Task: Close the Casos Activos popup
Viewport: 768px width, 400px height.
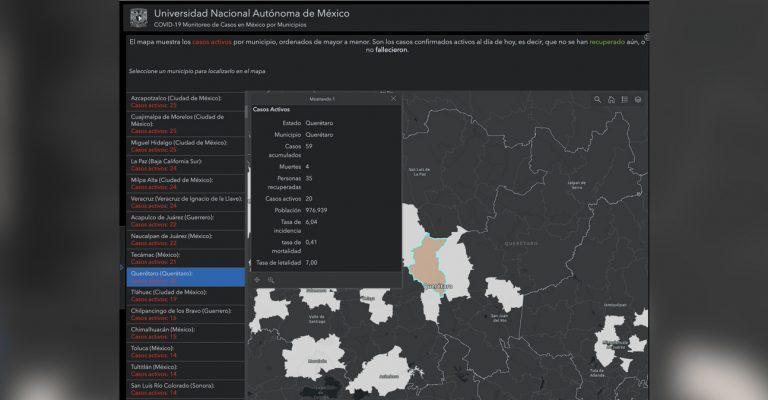Action: pyautogui.click(x=393, y=98)
